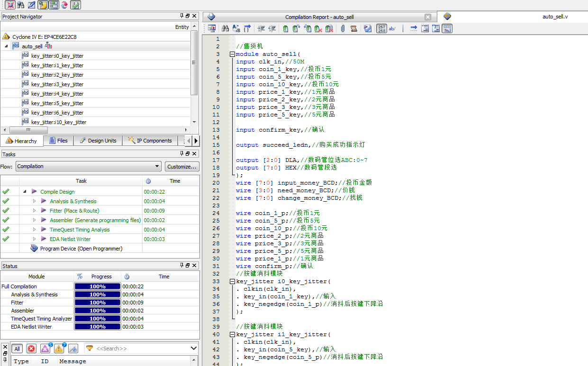
Task: Toggle the warning messages filter
Action: [59, 348]
